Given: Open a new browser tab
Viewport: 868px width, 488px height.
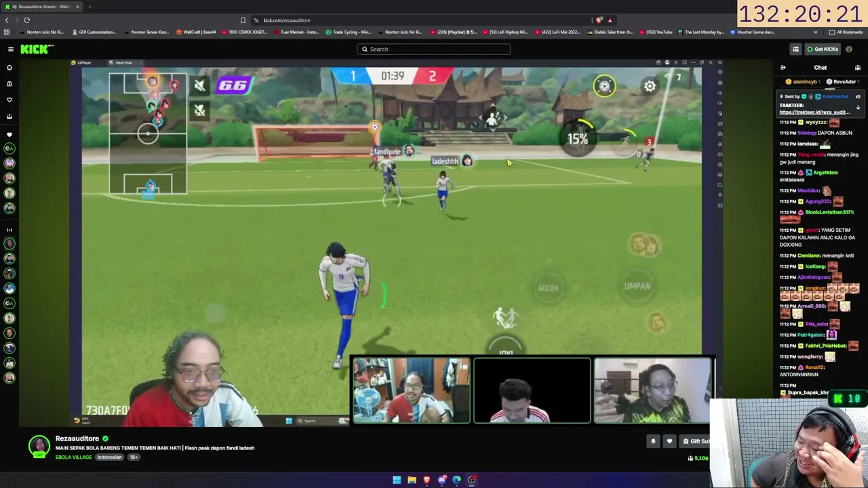Looking at the screenshot, I should [x=90, y=7].
